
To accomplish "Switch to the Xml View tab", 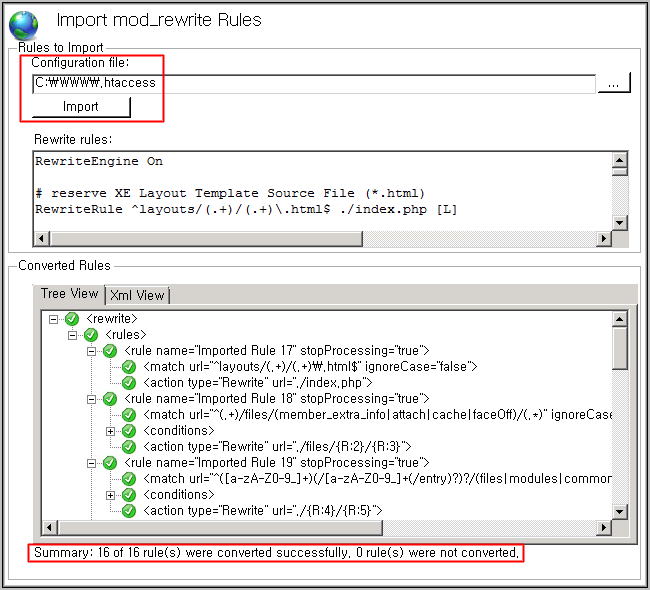I will (137, 295).
